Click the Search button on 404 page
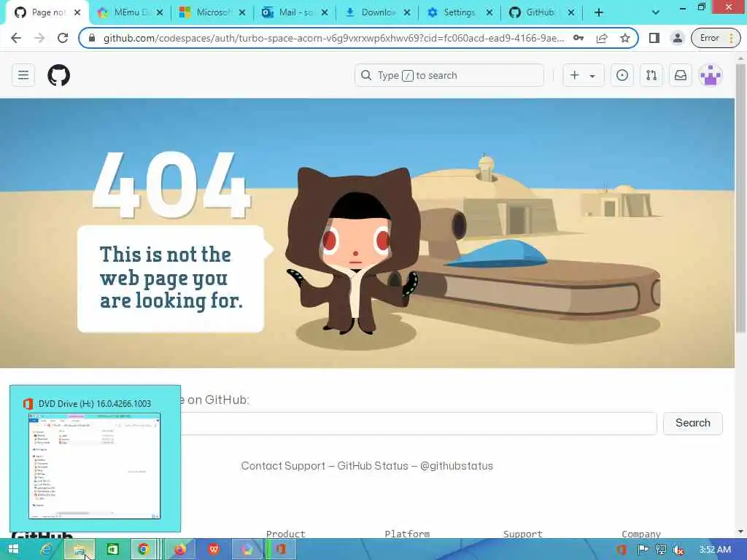The image size is (747, 560). pos(693,423)
